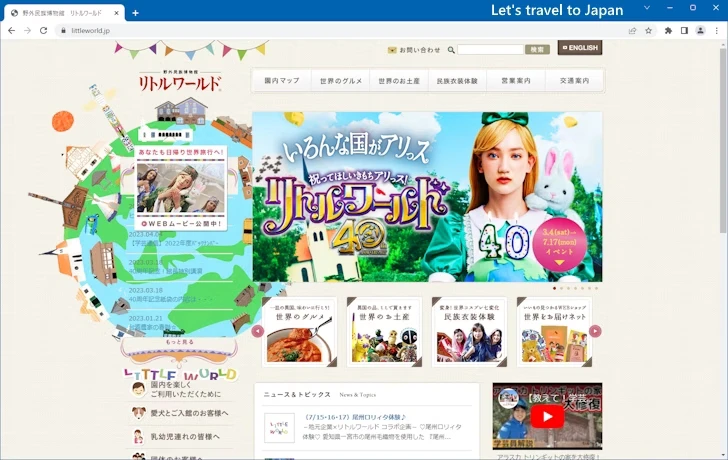Screen dimensions: 728x460
Task: Click the page vertical scrollbar
Action: click(x=723, y=139)
